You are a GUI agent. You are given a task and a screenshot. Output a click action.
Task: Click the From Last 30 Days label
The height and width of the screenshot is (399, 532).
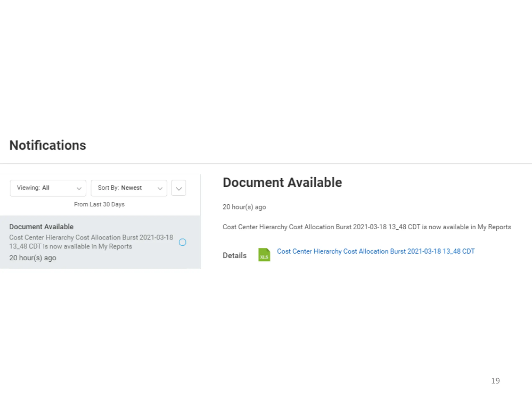point(99,204)
